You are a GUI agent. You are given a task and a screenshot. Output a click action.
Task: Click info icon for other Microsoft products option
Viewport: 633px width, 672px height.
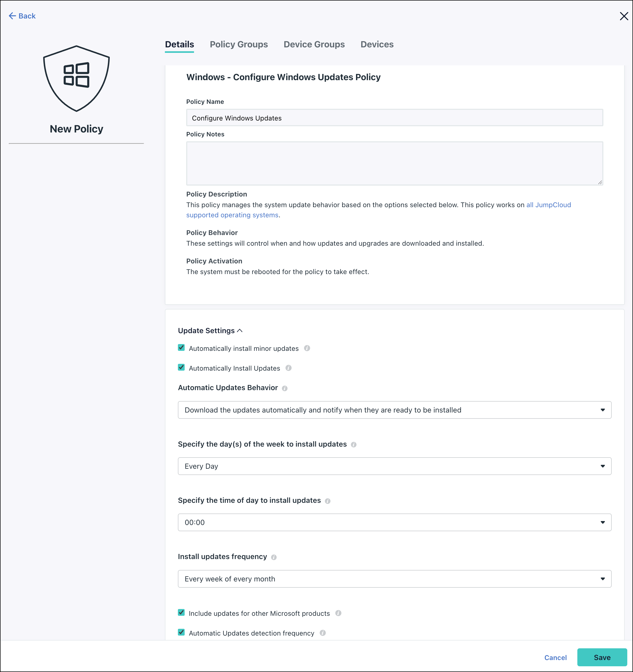[x=338, y=613]
